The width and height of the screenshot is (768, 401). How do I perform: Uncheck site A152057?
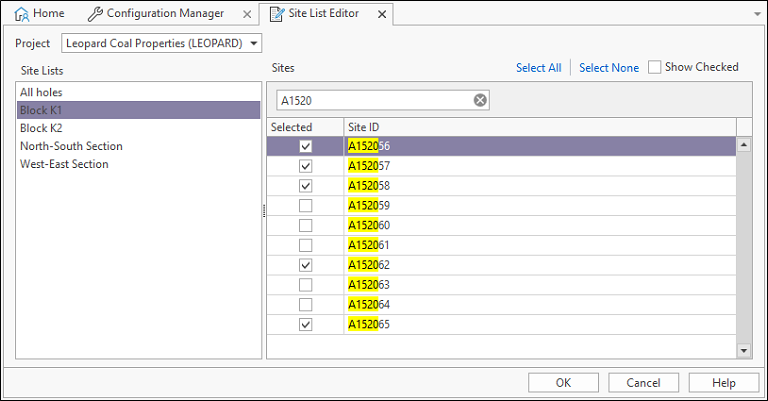click(x=306, y=166)
